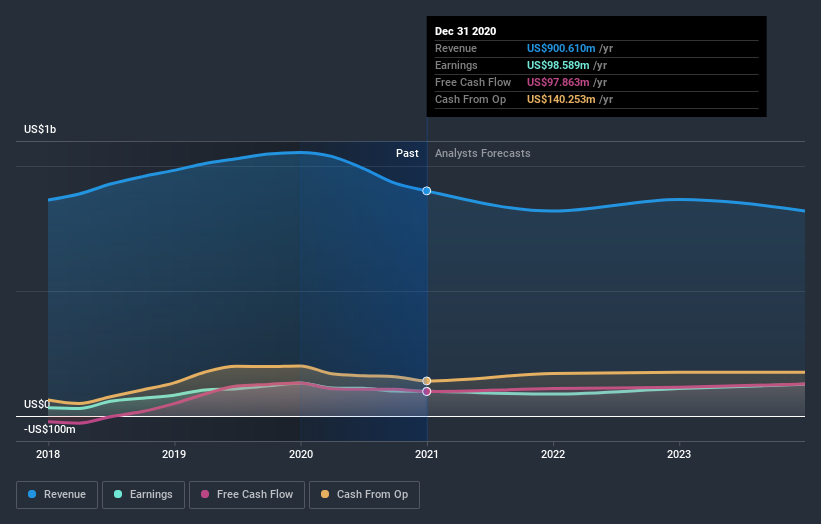Click the Past section label

[x=407, y=153]
